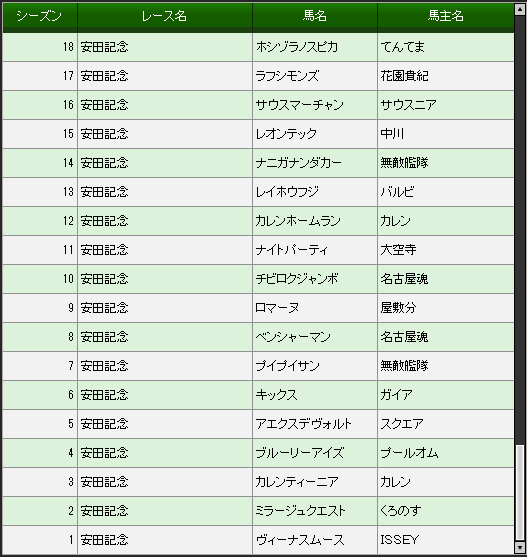Select the シーズン column header

pos(40,16)
